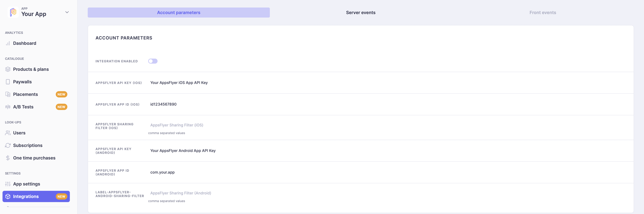Toggle the Integration Enabled switch
The height and width of the screenshot is (214, 644).
153,61
